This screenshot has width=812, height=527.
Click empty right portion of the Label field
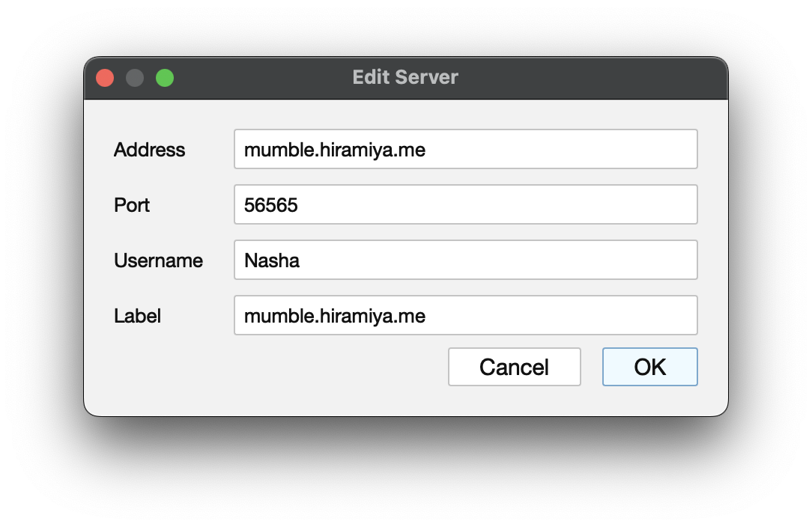click(x=584, y=315)
